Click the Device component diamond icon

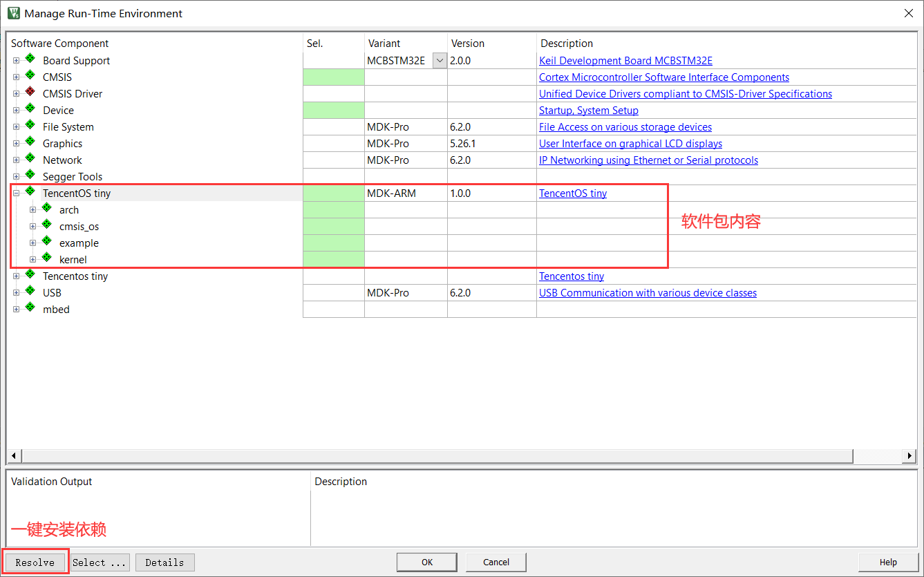click(30, 109)
